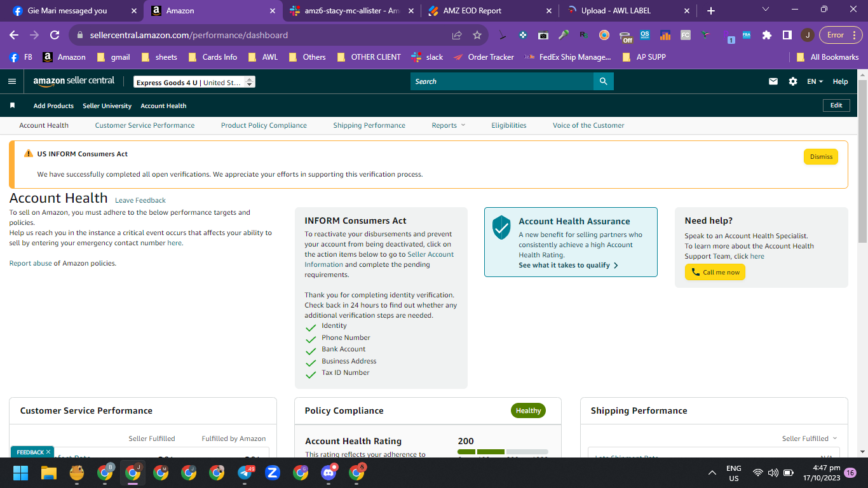The height and width of the screenshot is (488, 868).
Task: Click the OS addon extension icon
Action: coord(645,35)
